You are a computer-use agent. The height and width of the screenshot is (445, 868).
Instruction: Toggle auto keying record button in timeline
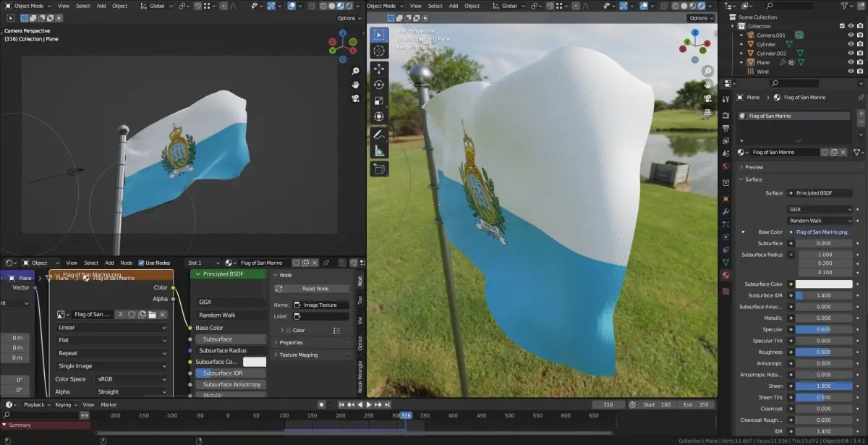[321, 404]
